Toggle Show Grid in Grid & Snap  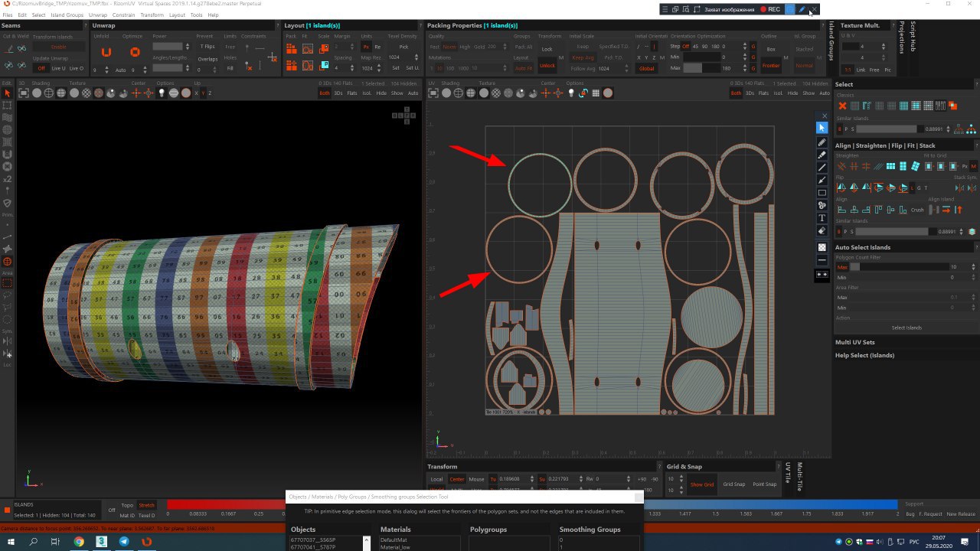coord(702,484)
